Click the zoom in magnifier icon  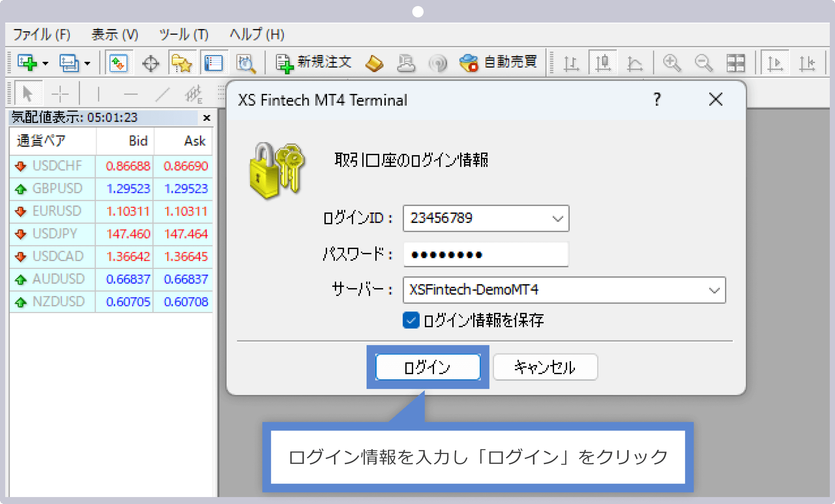[672, 63]
